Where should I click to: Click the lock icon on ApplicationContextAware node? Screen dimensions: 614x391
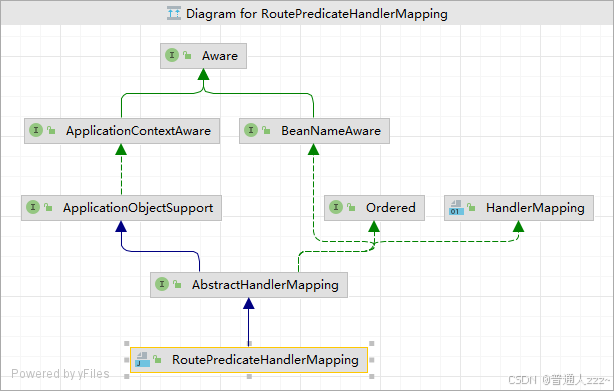tap(51, 130)
